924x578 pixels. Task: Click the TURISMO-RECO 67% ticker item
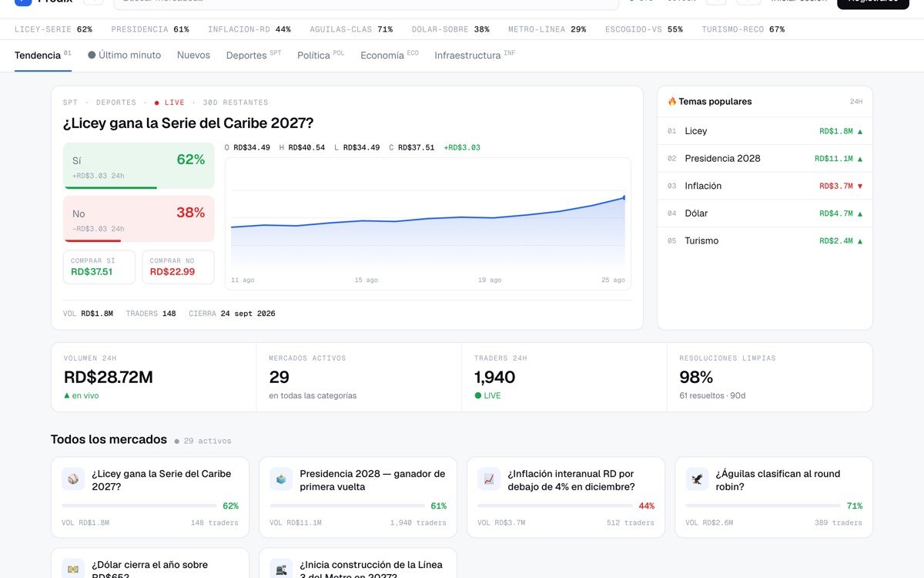(x=743, y=29)
